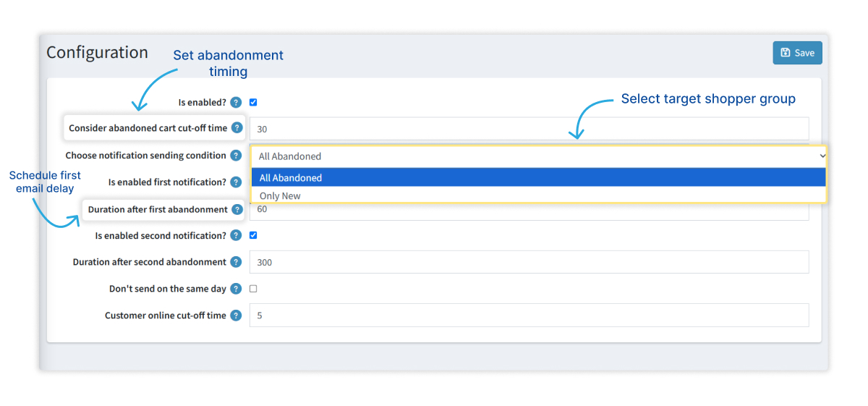Click the dropdown chevron arrow
868x406 pixels.
pyautogui.click(x=822, y=156)
